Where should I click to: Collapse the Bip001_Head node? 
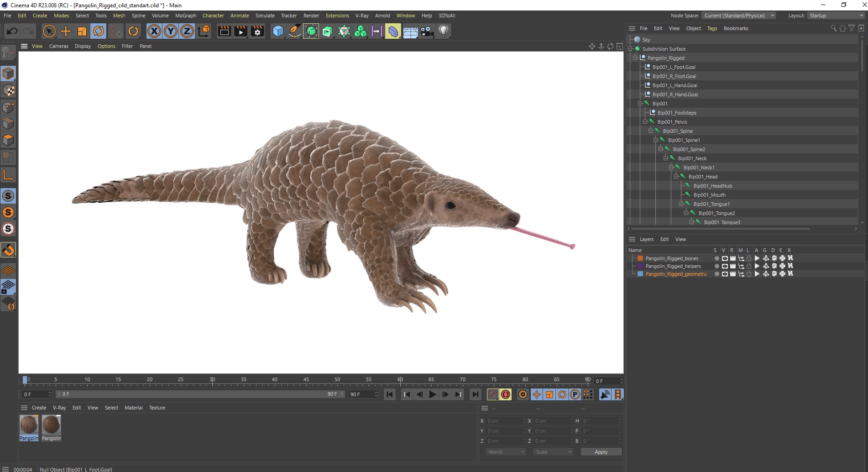pyautogui.click(x=676, y=177)
